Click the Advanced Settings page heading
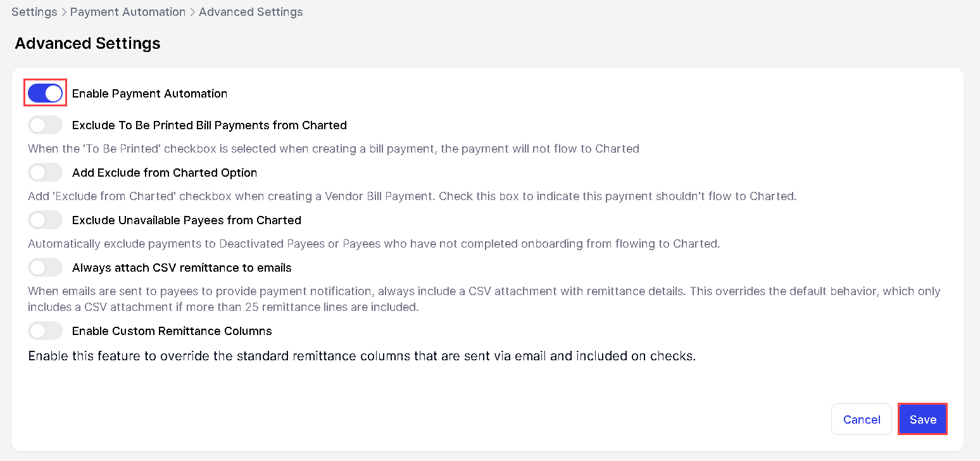Screen dimensions: 980x461 (87, 43)
